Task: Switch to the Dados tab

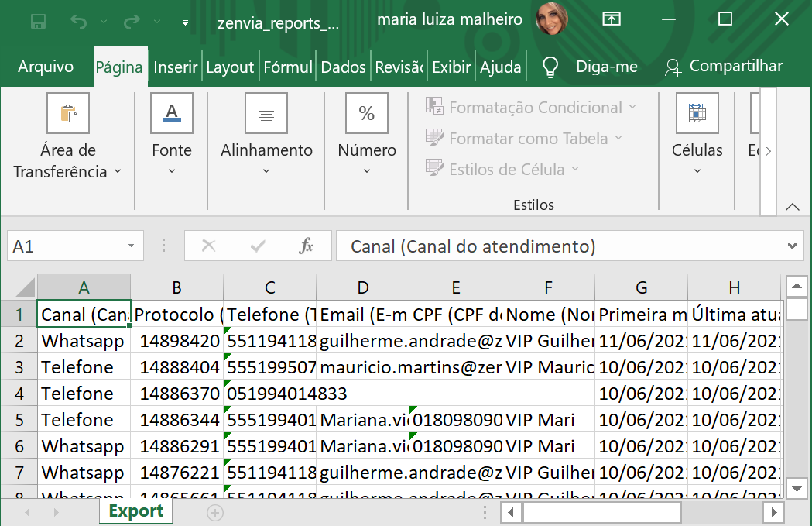Action: [x=344, y=67]
